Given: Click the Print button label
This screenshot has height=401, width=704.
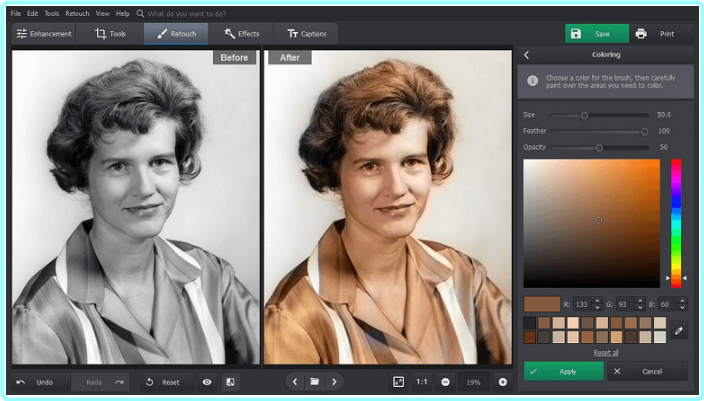Looking at the screenshot, I should point(667,34).
